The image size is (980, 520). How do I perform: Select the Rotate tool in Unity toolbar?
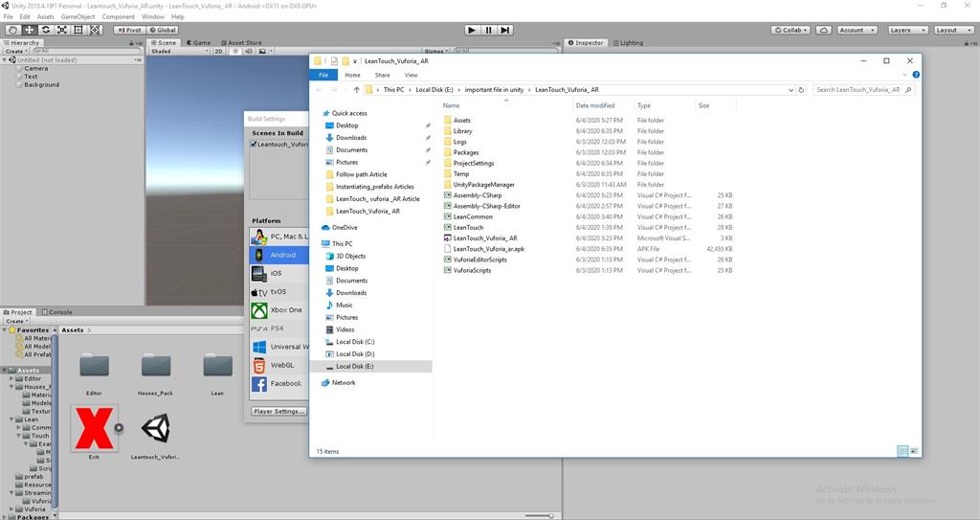46,30
